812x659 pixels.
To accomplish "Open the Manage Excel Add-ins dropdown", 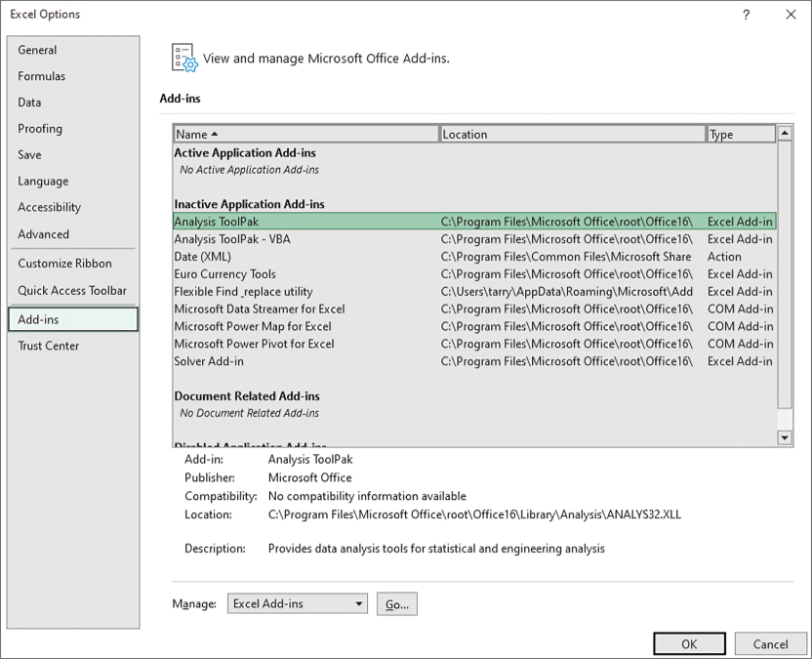I will tap(298, 603).
